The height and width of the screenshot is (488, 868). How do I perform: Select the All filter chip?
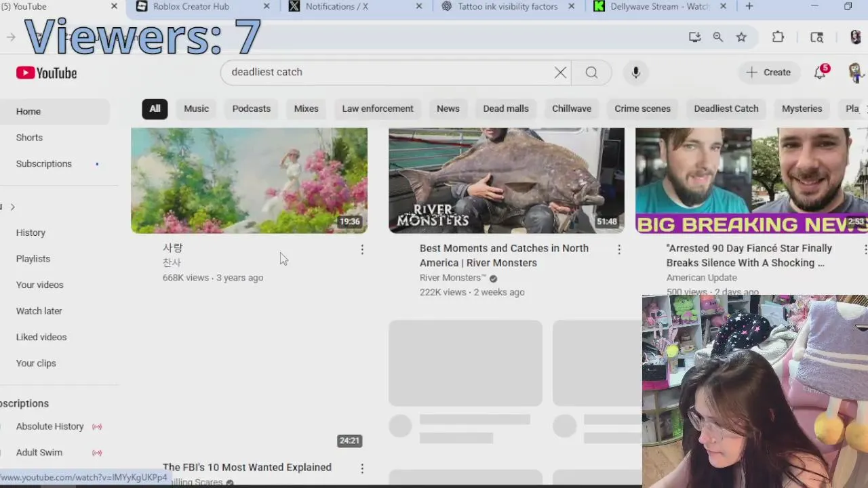tap(155, 108)
